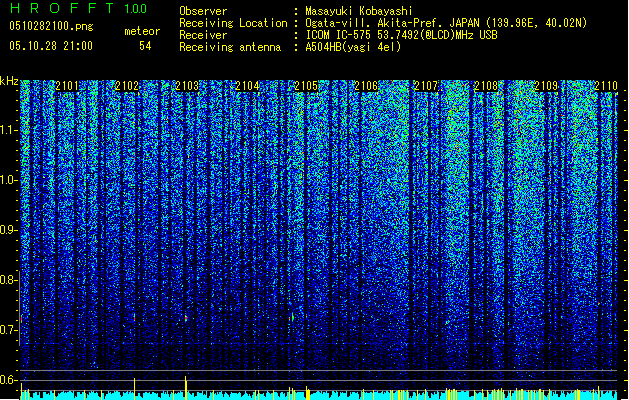Viewport: 629px width, 400px height.
Task: Click the 2107 time marker
Action: coord(426,86)
